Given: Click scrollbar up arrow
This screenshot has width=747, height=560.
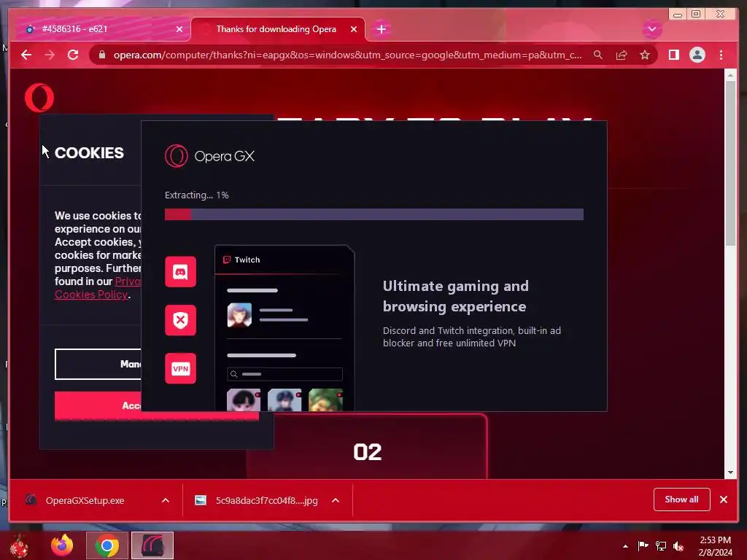Looking at the screenshot, I should pos(730,75).
